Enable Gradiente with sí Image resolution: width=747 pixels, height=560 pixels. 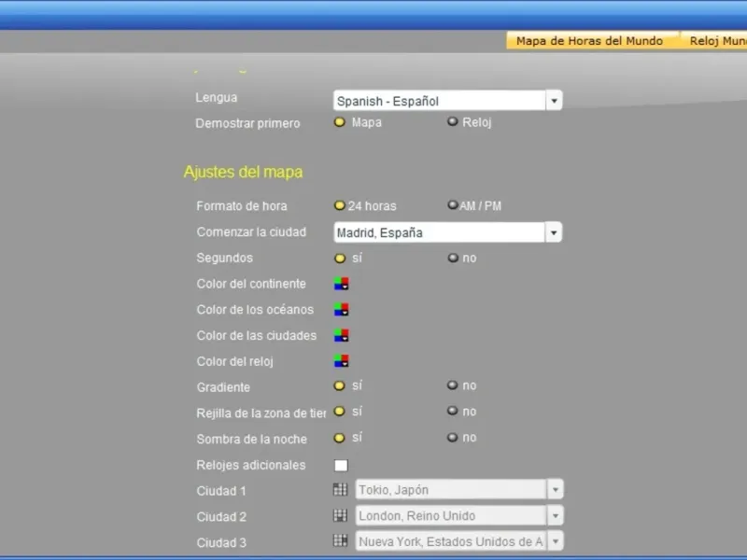tap(339, 385)
